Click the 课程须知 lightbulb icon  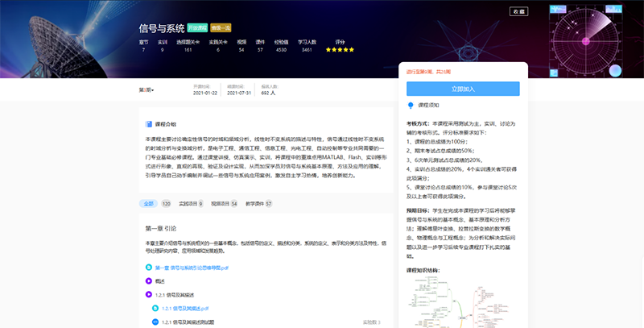pyautogui.click(x=411, y=105)
